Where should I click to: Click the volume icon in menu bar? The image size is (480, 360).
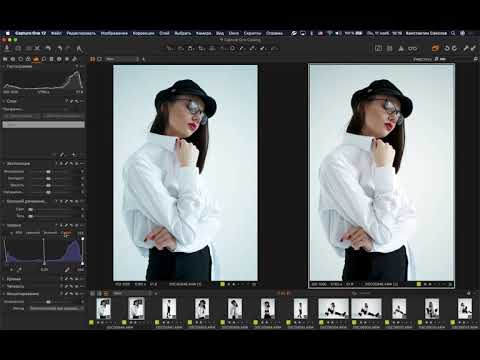pyautogui.click(x=338, y=33)
